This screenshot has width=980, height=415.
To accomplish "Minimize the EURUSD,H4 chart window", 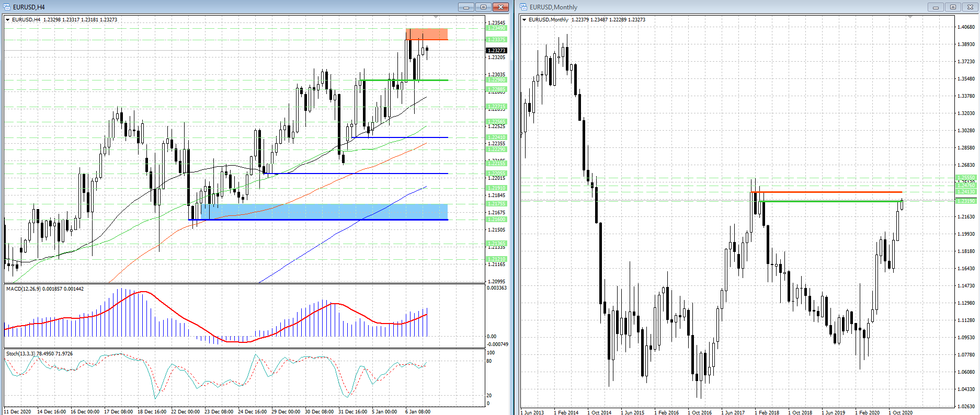I will point(465,7).
